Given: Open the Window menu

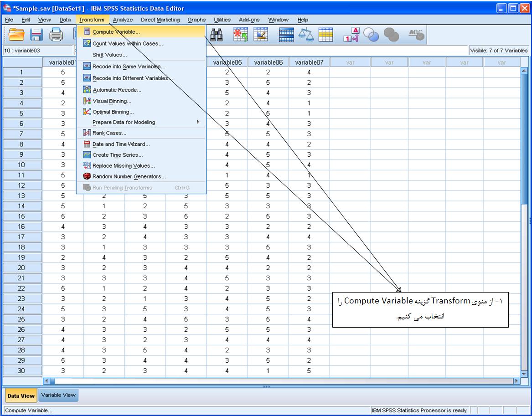Looking at the screenshot, I should [x=278, y=20].
